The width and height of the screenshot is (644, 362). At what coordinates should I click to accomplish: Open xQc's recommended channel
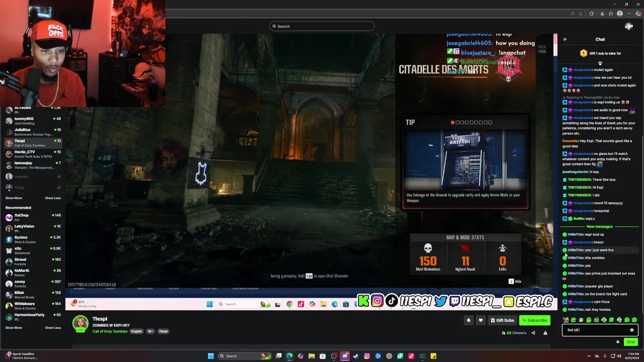(x=33, y=250)
